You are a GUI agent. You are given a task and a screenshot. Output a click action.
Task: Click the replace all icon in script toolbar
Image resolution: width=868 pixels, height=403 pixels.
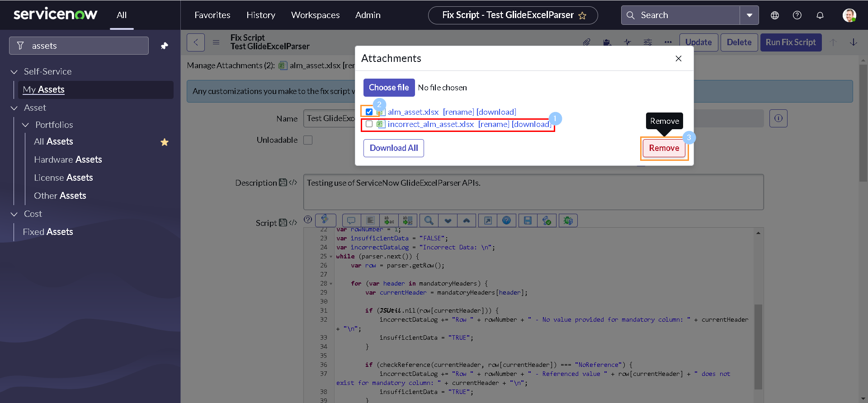[x=408, y=220]
